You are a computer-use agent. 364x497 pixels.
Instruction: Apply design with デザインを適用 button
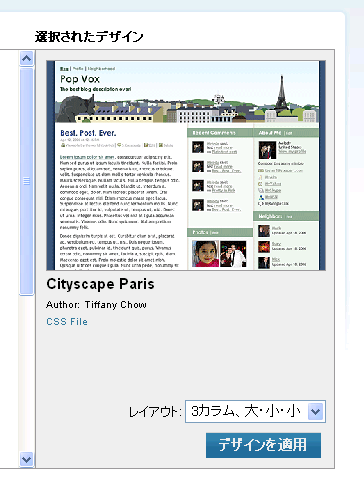[263, 445]
